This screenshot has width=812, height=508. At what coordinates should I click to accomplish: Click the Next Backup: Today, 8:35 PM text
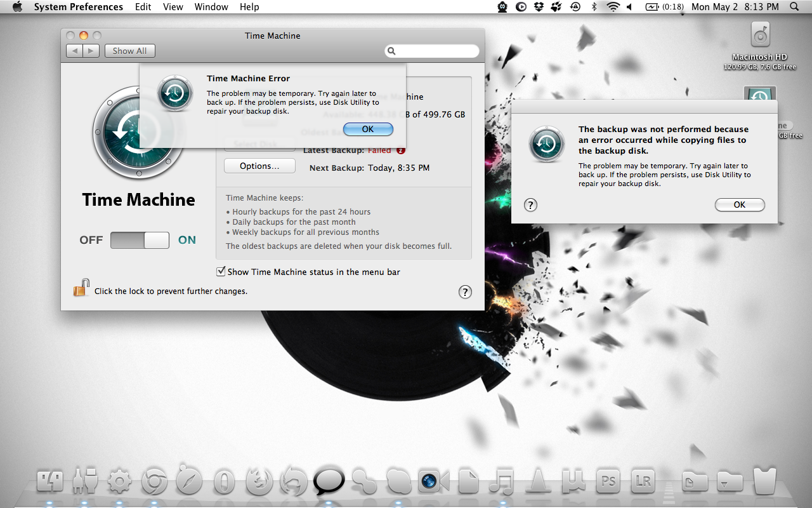[x=369, y=168]
